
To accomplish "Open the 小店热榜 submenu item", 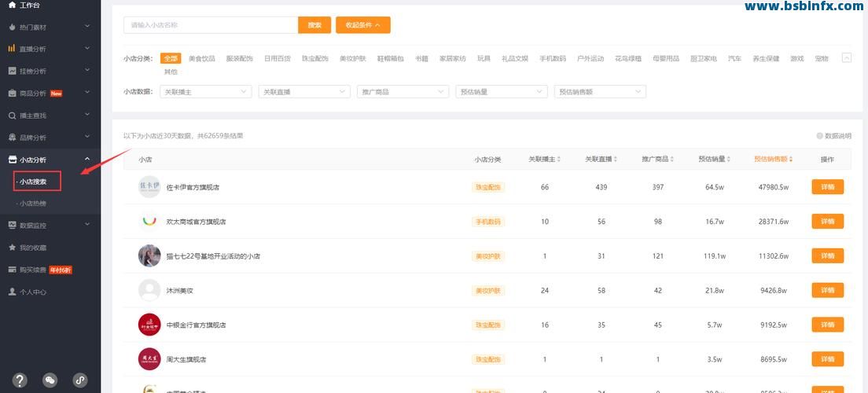I will click(33, 203).
